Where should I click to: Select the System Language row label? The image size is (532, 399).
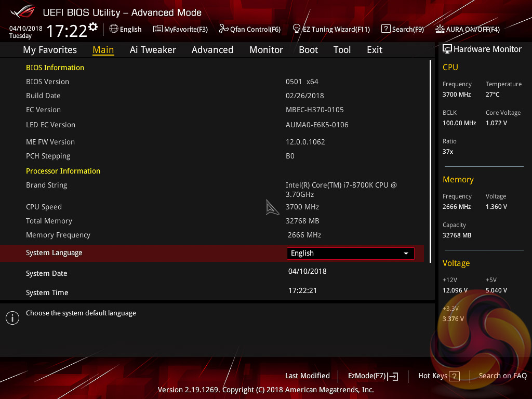tap(54, 253)
